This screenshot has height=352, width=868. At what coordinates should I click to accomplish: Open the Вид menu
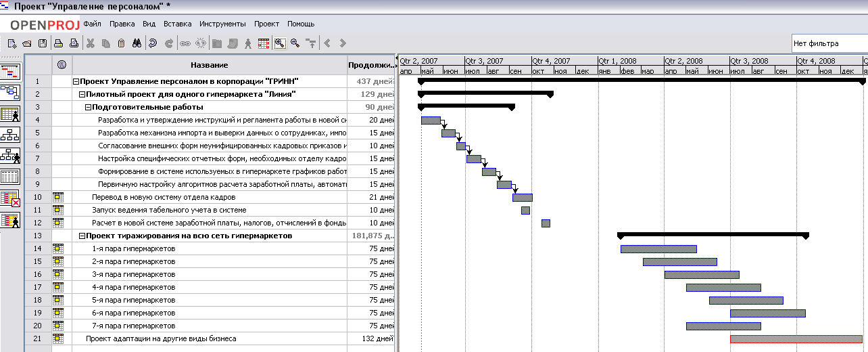(x=149, y=24)
